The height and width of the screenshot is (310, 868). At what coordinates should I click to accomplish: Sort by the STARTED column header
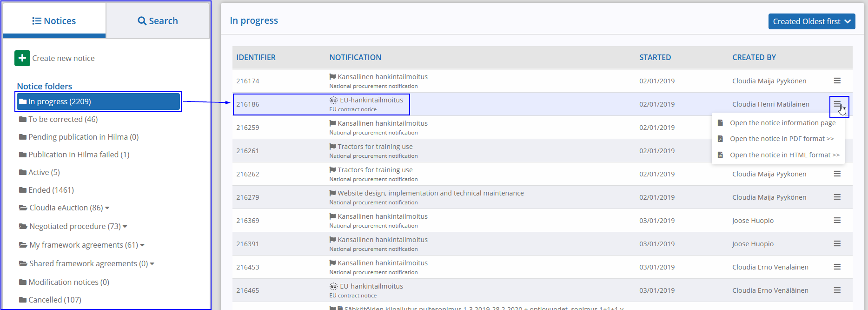(x=655, y=57)
